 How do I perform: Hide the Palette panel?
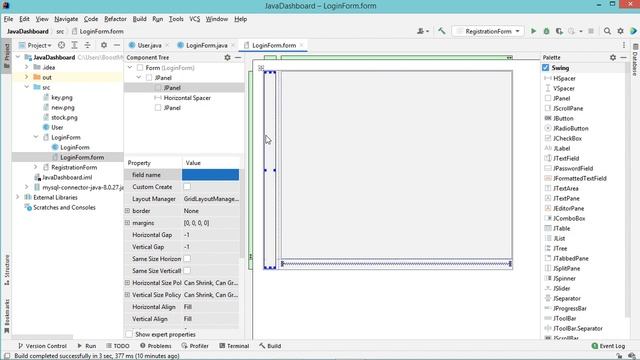coord(623,58)
